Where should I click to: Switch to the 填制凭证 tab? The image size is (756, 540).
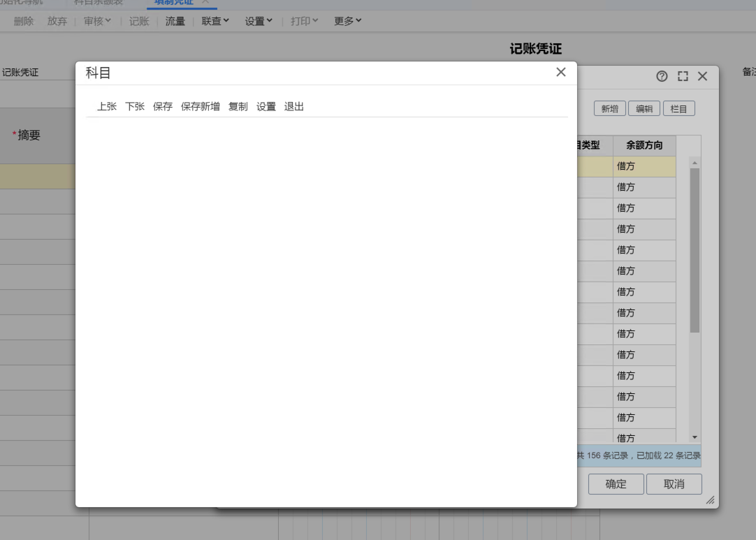[173, 2]
